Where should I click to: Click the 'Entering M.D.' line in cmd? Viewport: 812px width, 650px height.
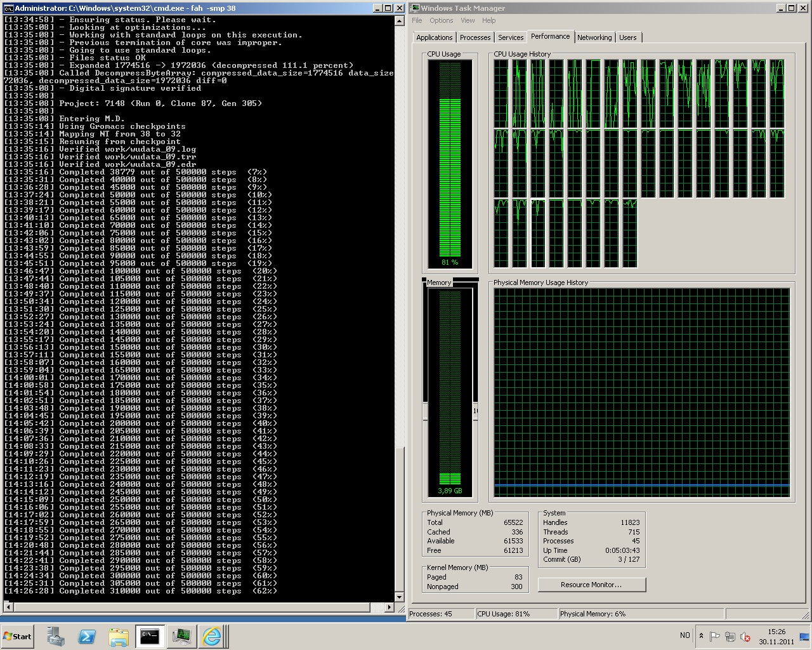pos(64,119)
